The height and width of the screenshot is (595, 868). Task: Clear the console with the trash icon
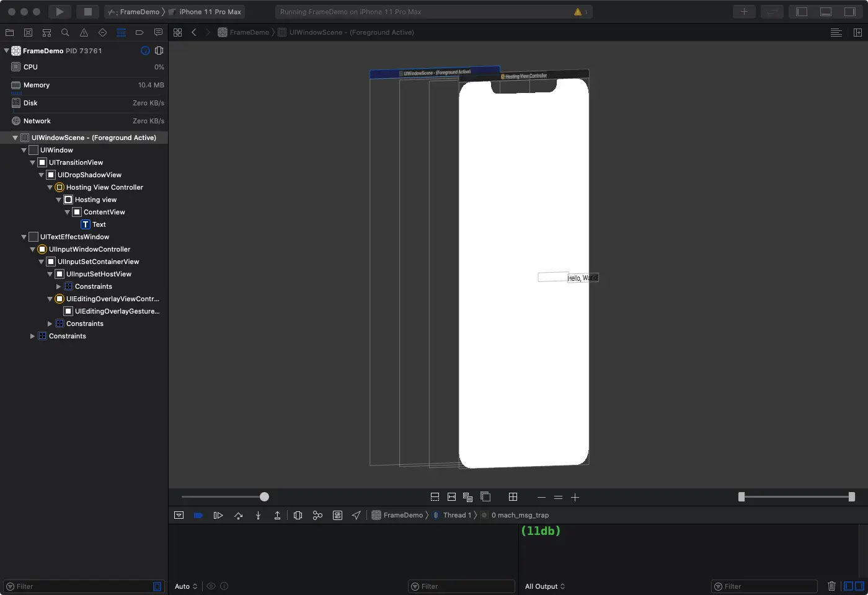pos(831,586)
